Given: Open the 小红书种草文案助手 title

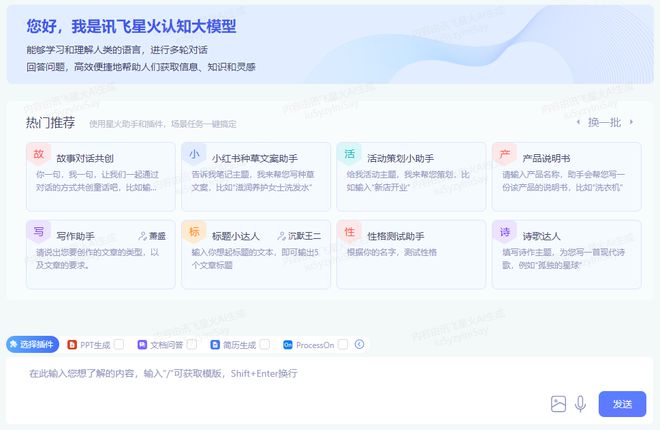Looking at the screenshot, I should tap(255, 159).
